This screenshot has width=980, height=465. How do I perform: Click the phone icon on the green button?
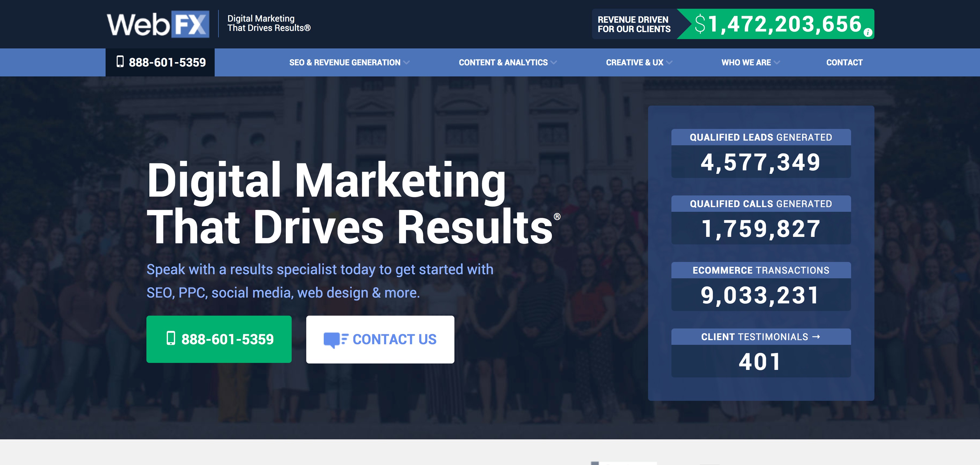[x=171, y=338]
